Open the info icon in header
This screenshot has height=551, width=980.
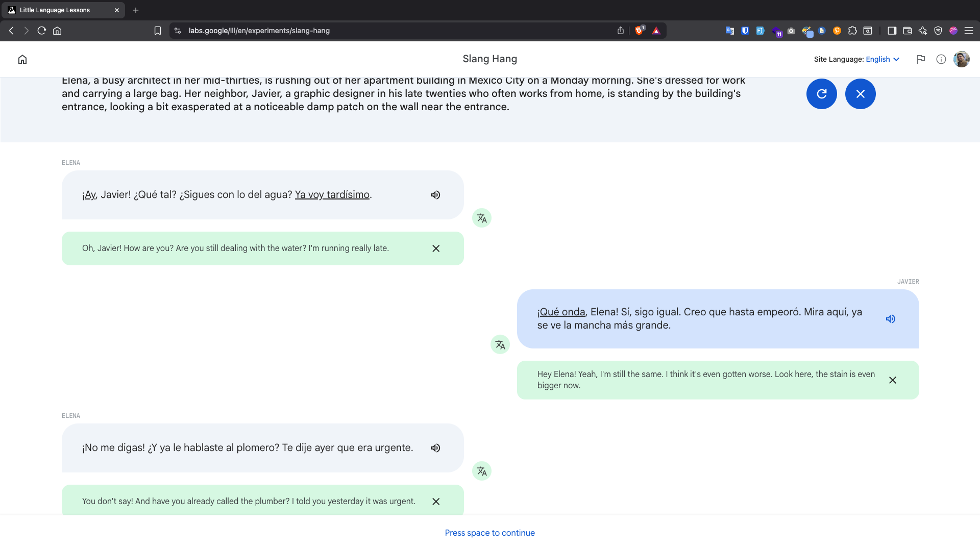tap(941, 59)
